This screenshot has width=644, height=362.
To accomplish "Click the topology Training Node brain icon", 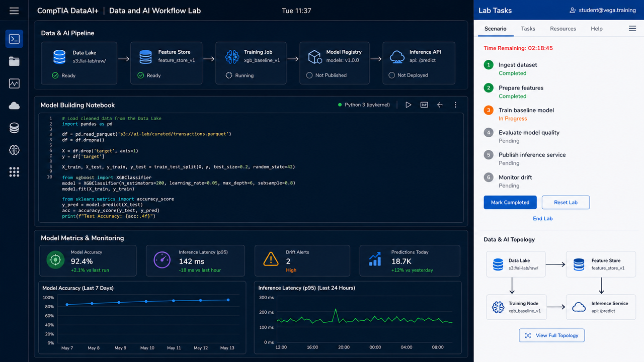I will 498,307.
